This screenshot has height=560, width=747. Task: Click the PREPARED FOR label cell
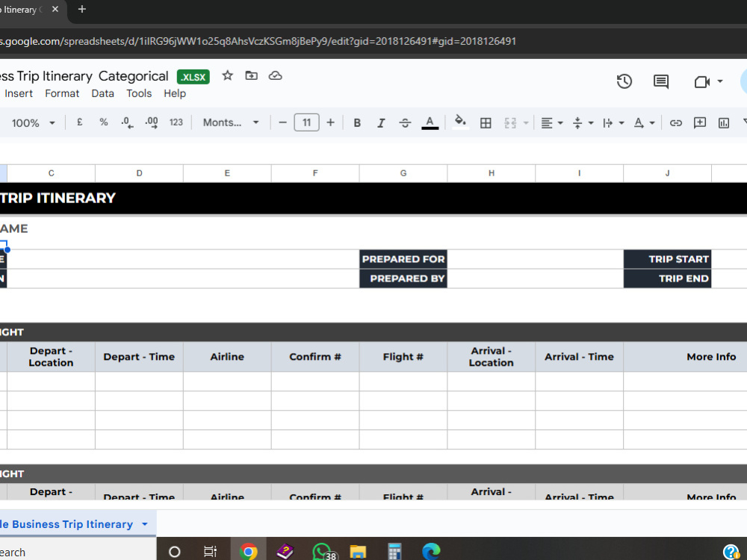[x=403, y=259]
